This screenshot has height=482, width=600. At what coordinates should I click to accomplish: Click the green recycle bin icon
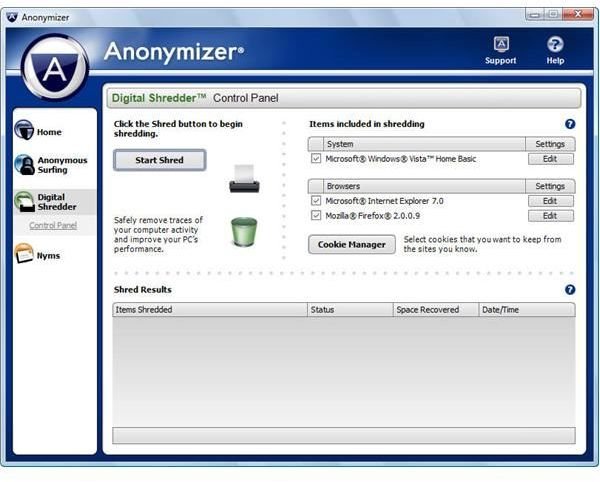point(244,232)
